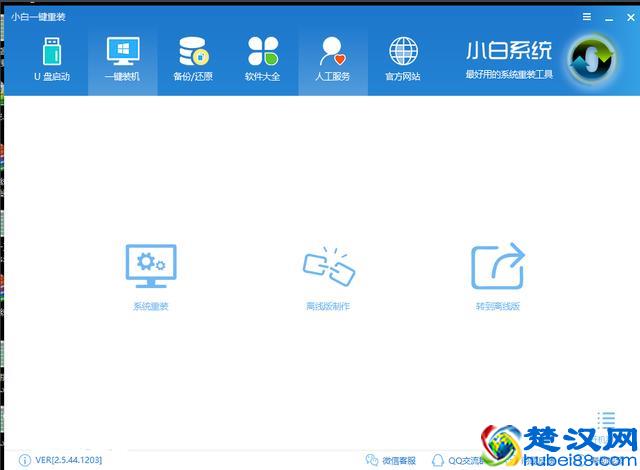This screenshot has width=640, height=470.
Task: Click the 转到离线版 share arrow icon
Action: pyautogui.click(x=498, y=266)
